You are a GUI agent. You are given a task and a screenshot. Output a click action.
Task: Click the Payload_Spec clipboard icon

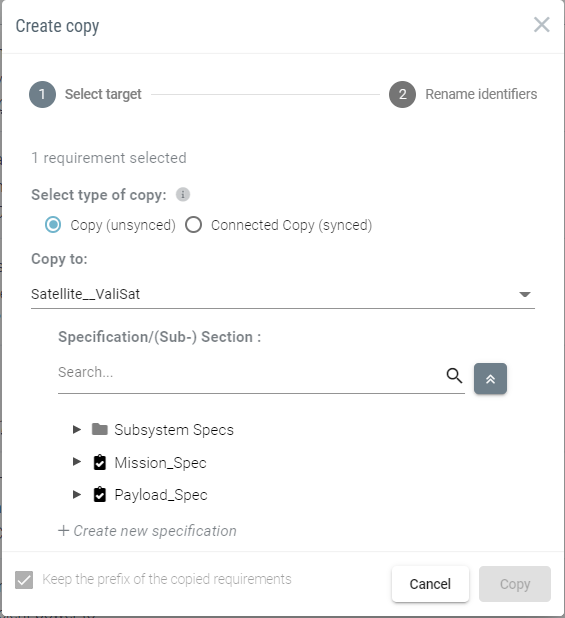(100, 495)
